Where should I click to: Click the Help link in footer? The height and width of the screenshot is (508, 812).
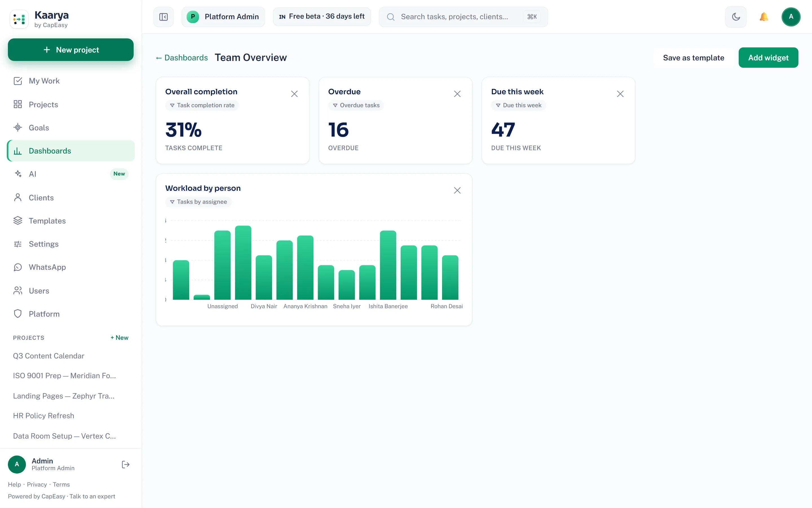14,485
